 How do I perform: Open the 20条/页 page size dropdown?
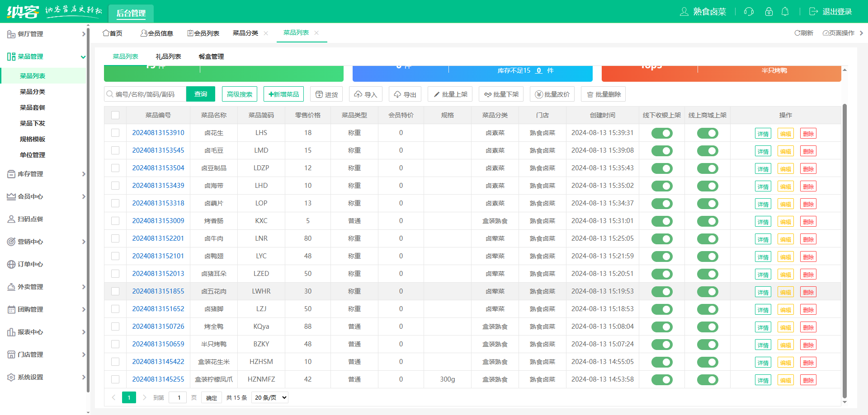(270, 397)
